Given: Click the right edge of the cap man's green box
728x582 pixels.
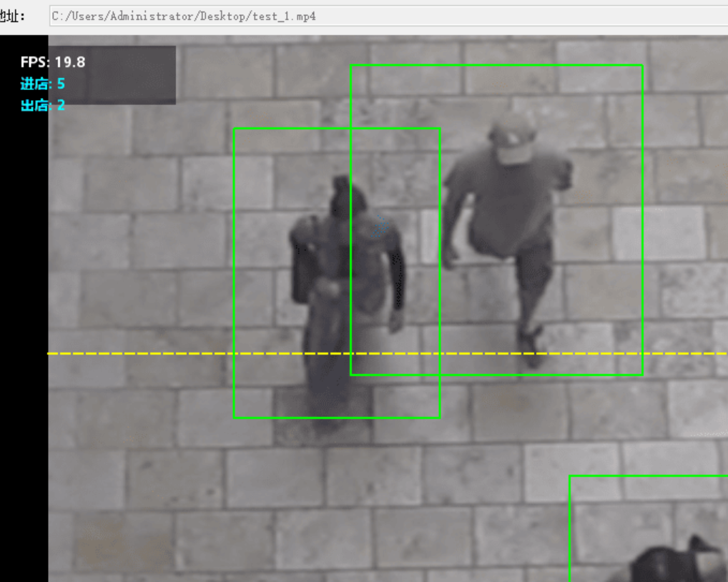Looking at the screenshot, I should [642, 214].
